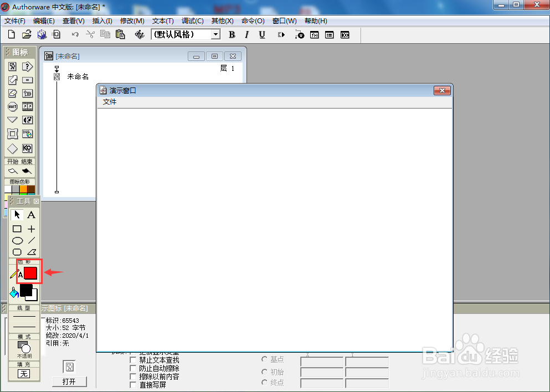The width and height of the screenshot is (550, 392).
Task: Select the Knowledge Object KO palette icon
Action: [x=27, y=148]
